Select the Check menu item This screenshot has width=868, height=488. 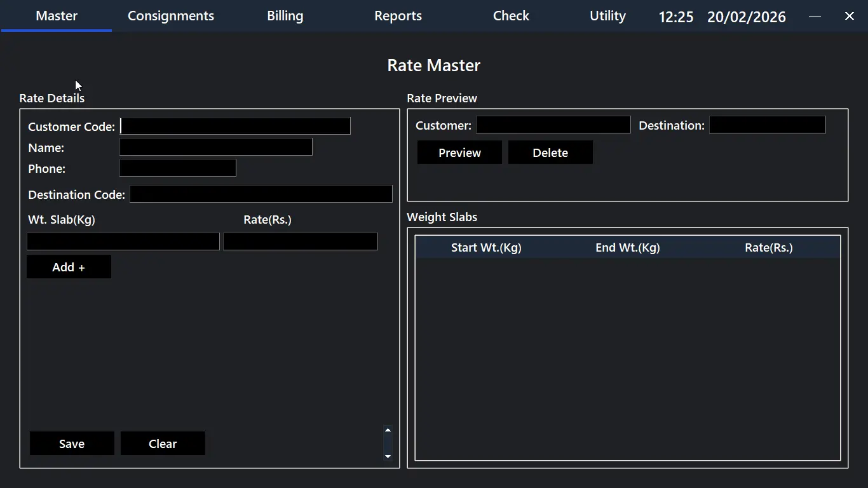tap(511, 16)
